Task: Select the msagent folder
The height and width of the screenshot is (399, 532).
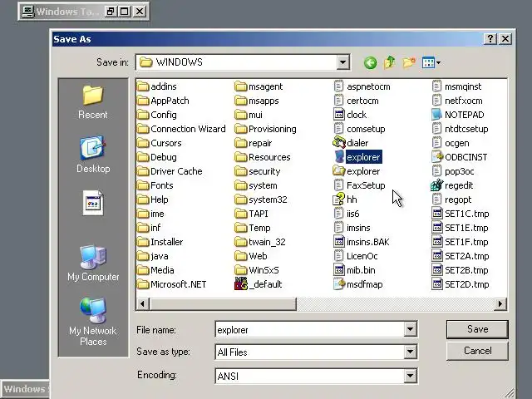Action: [259, 86]
